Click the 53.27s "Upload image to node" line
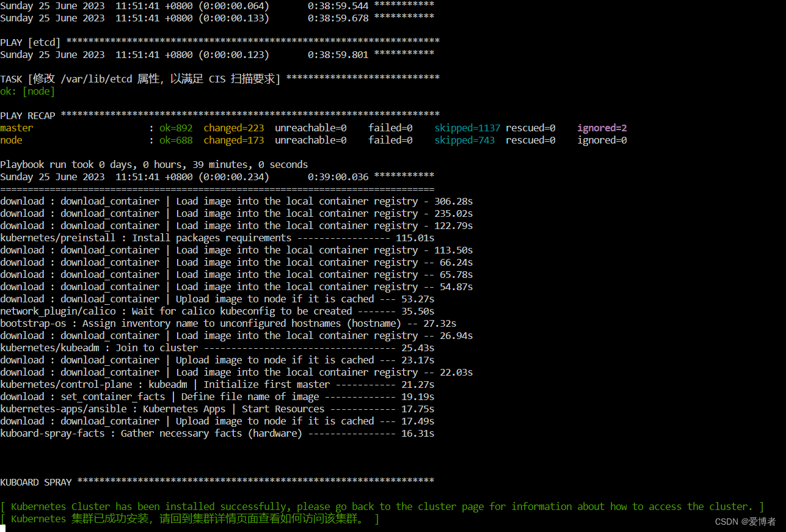 point(217,299)
